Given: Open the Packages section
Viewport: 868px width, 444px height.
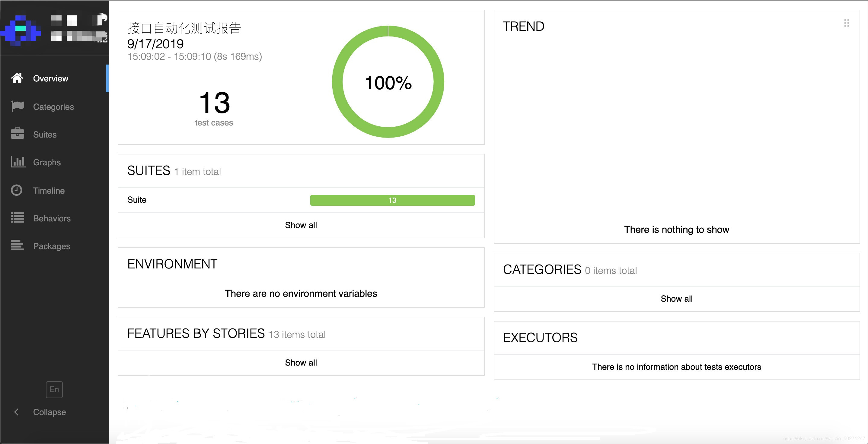Looking at the screenshot, I should click(52, 246).
